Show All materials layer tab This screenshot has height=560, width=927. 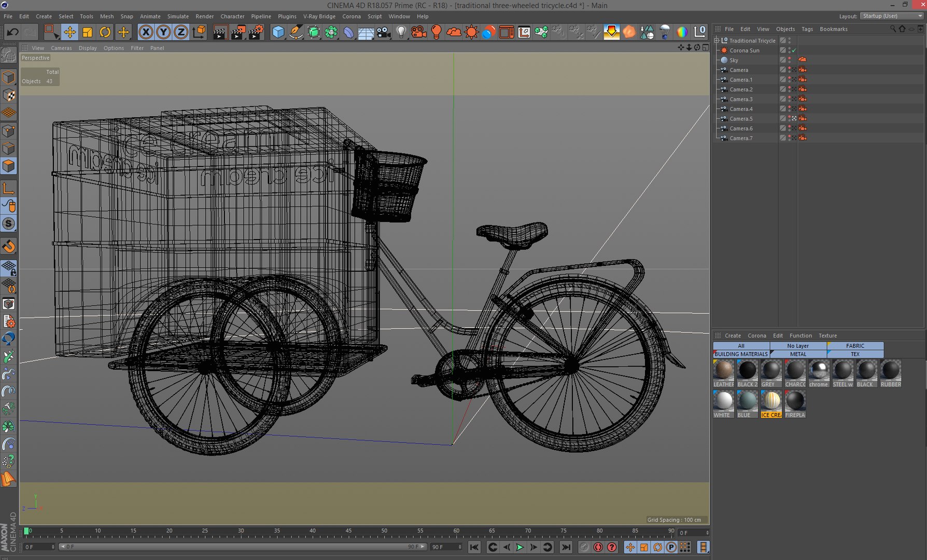(x=741, y=346)
